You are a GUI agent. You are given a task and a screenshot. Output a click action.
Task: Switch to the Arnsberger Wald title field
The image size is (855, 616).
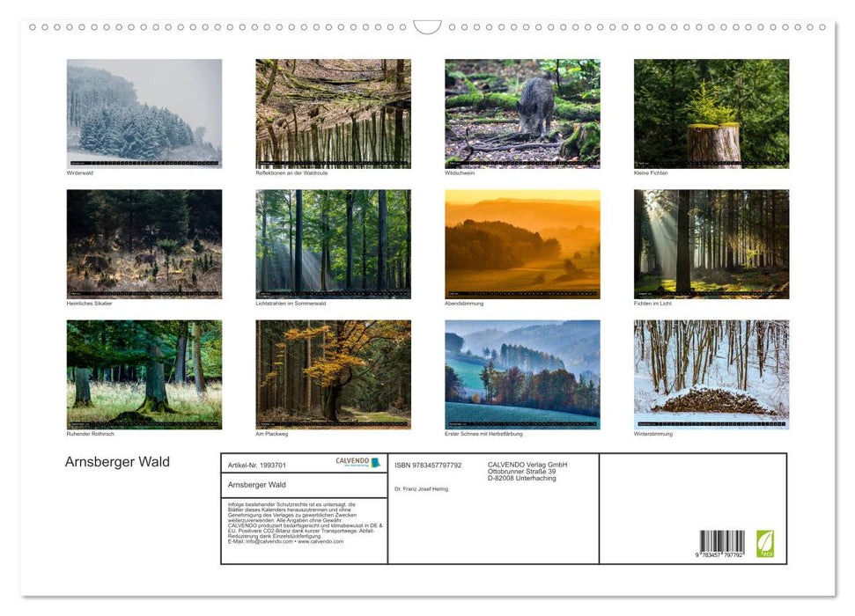[258, 484]
